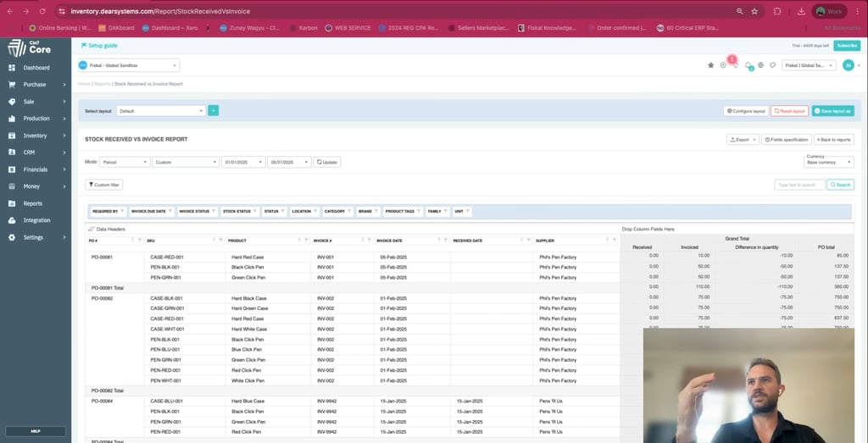Click the Reports breadcrumb link
Viewport: 868px width, 443px height.
click(103, 84)
